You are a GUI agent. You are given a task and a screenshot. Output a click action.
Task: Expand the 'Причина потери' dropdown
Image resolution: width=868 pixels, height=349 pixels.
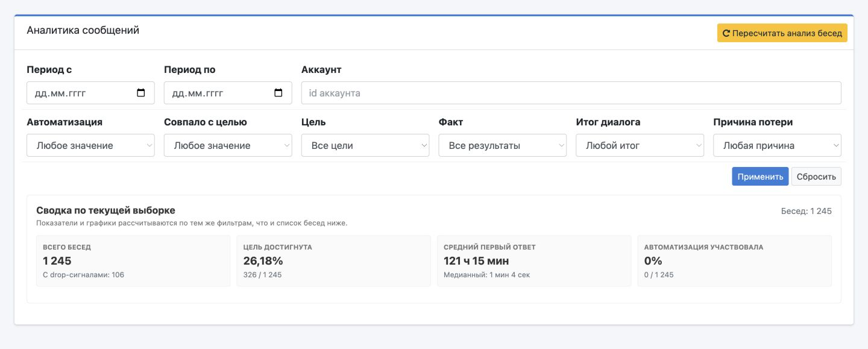pos(778,145)
